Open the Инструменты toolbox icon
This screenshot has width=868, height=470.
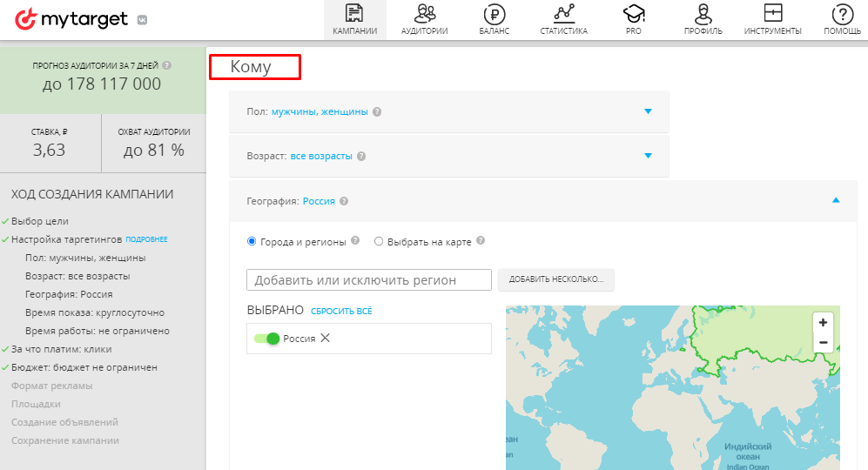(772, 14)
